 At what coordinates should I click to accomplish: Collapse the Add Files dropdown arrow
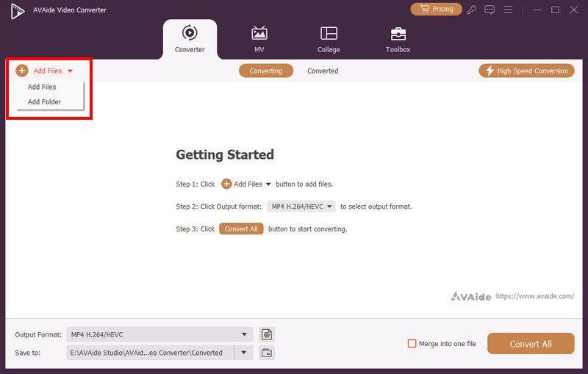(70, 71)
